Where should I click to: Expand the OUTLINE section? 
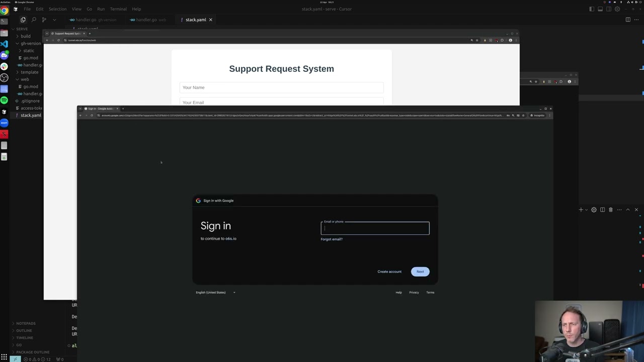24,330
